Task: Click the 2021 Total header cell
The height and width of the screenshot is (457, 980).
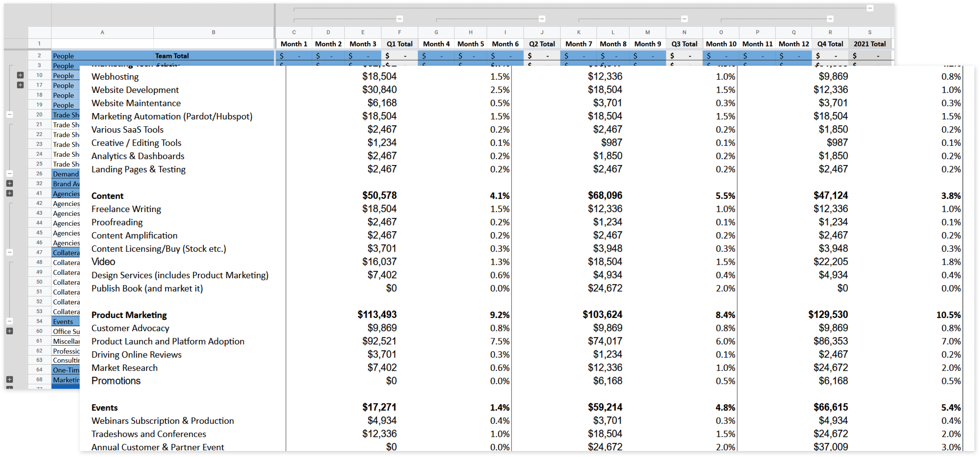Action: point(870,44)
